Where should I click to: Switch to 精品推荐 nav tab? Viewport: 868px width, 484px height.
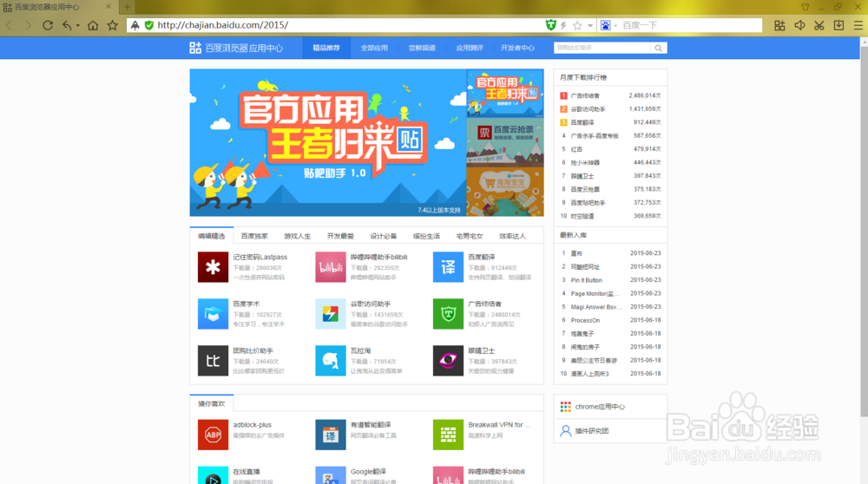[x=326, y=48]
